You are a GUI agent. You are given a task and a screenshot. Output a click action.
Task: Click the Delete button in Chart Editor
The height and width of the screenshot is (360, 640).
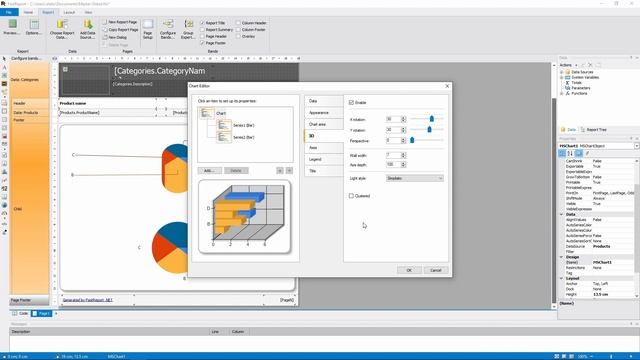(x=236, y=171)
